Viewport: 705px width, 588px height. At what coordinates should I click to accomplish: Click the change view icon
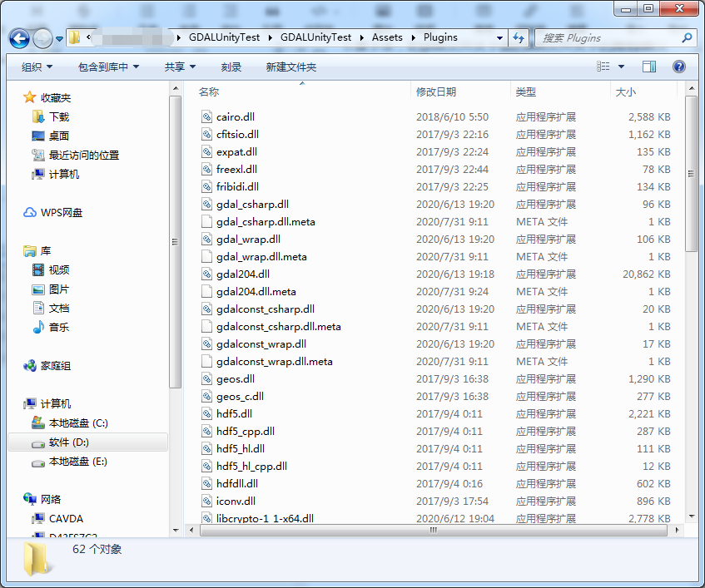603,67
